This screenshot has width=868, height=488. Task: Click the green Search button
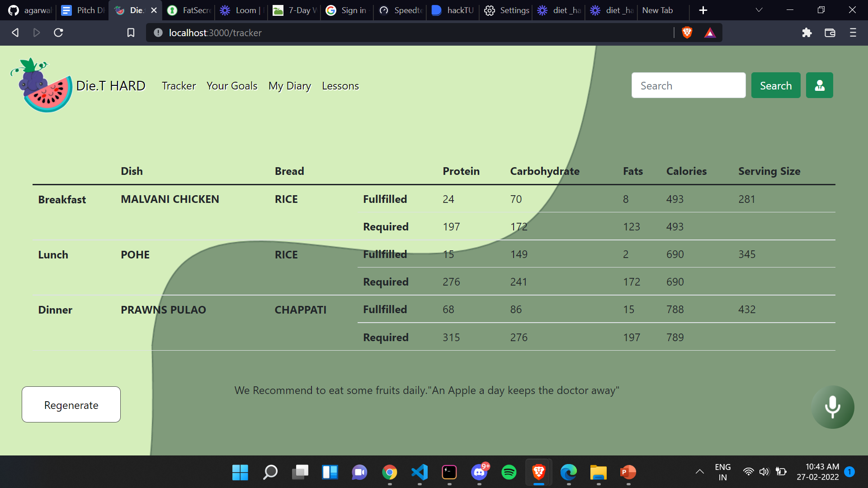[775, 85]
